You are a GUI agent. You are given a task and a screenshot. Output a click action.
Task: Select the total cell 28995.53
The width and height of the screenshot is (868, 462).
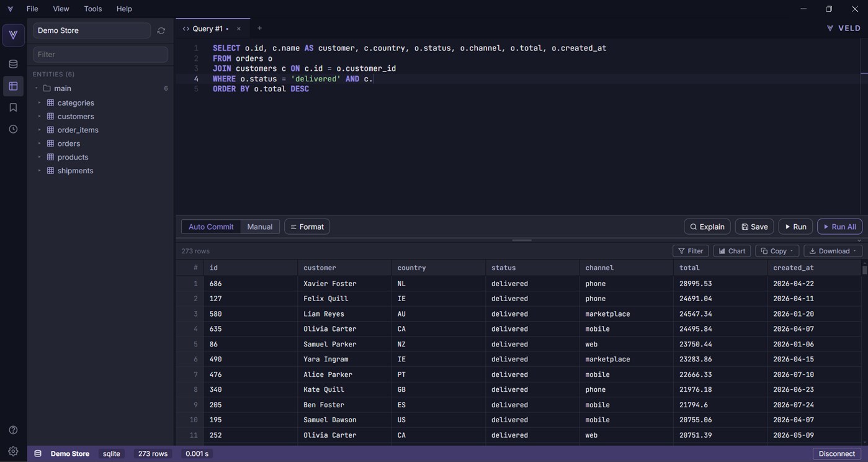(720, 284)
